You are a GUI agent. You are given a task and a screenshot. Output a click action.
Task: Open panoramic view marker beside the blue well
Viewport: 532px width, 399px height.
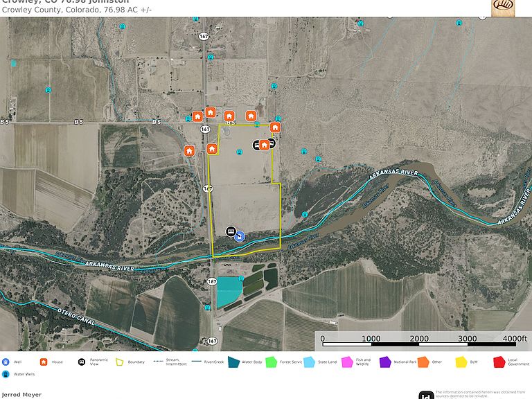pyautogui.click(x=231, y=232)
